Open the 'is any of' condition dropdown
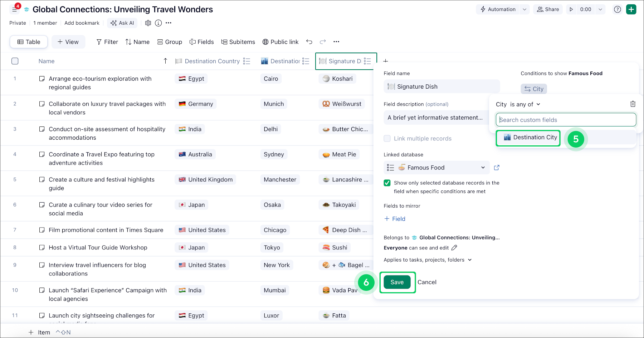Image resolution: width=644 pixels, height=338 pixels. tap(525, 104)
